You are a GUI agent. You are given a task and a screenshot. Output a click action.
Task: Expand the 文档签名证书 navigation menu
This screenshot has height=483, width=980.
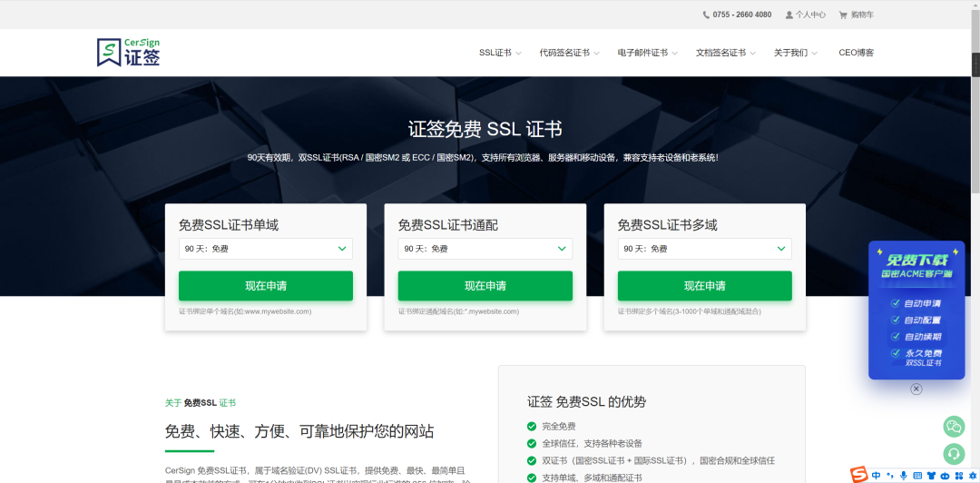[x=726, y=53]
